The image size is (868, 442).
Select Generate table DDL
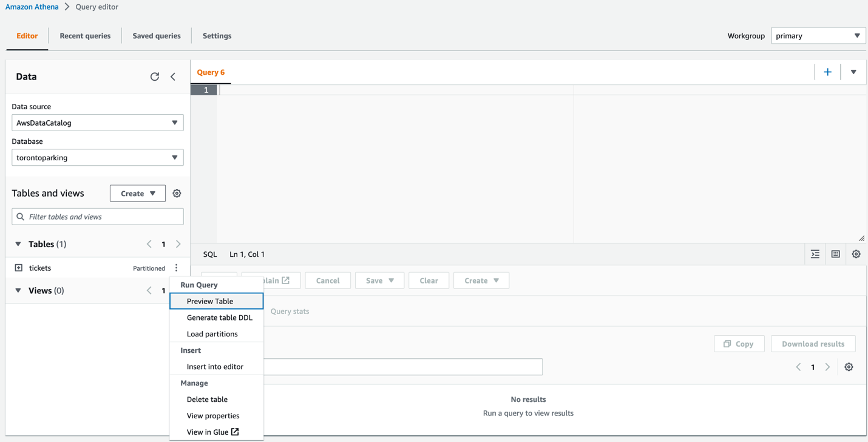click(217, 318)
